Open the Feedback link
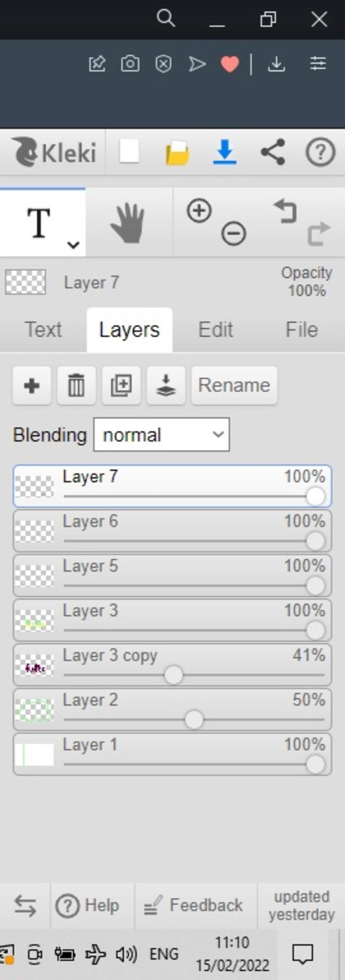Viewport: 345px width, 980px height. [x=194, y=905]
